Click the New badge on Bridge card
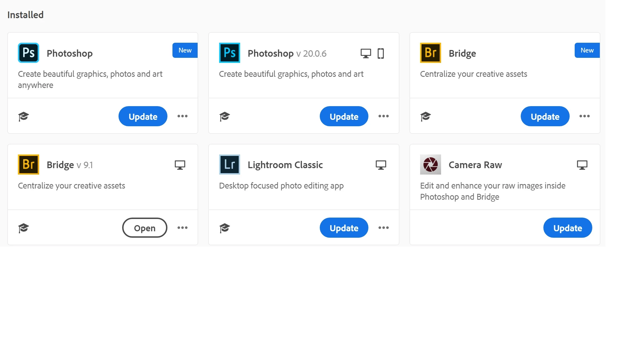The width and height of the screenshot is (644, 362). 587,50
